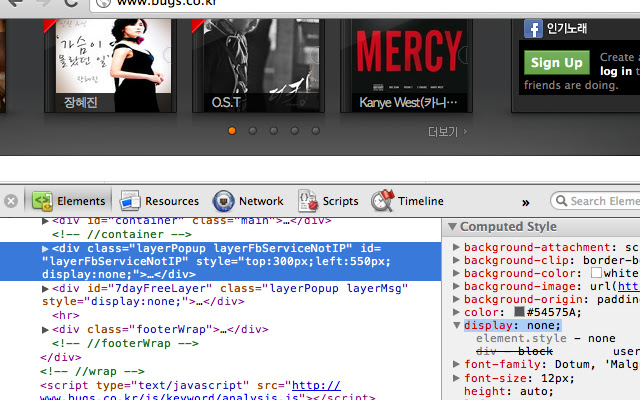Expand the background-clip property

(x=456, y=260)
